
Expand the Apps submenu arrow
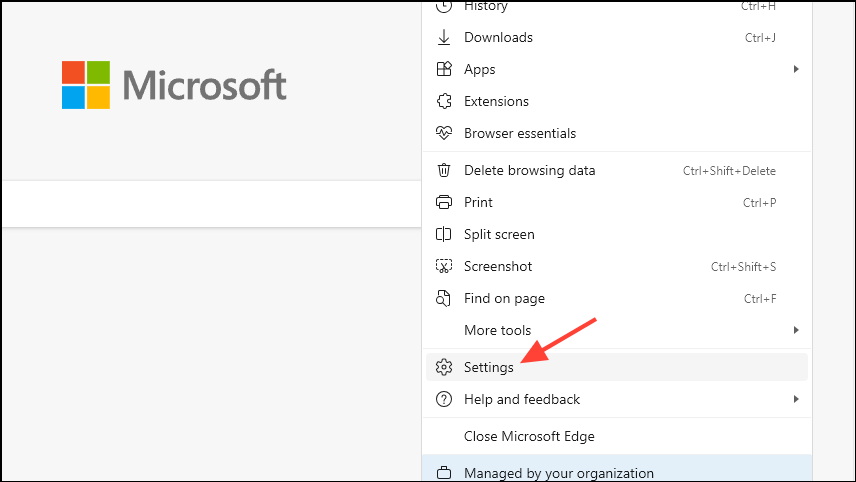tap(796, 70)
